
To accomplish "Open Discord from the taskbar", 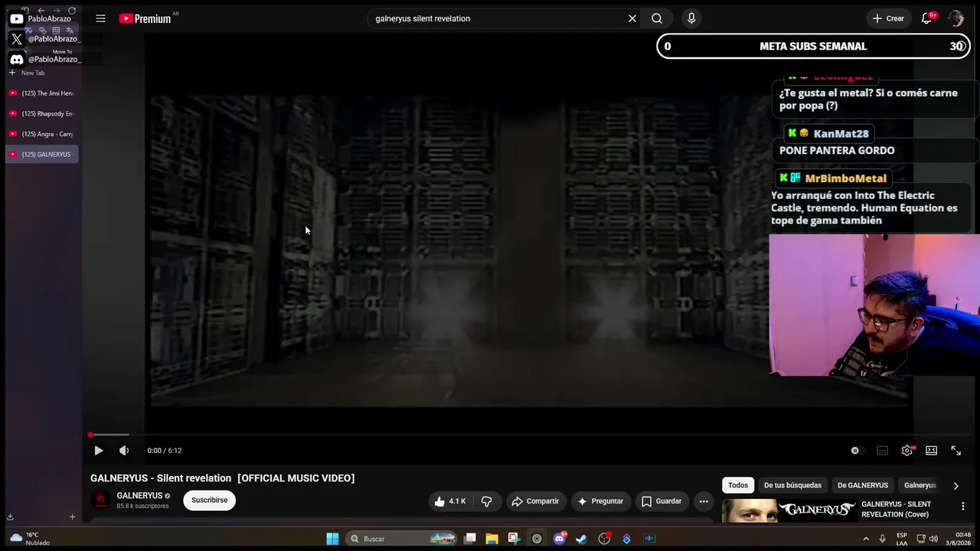I will [x=560, y=539].
